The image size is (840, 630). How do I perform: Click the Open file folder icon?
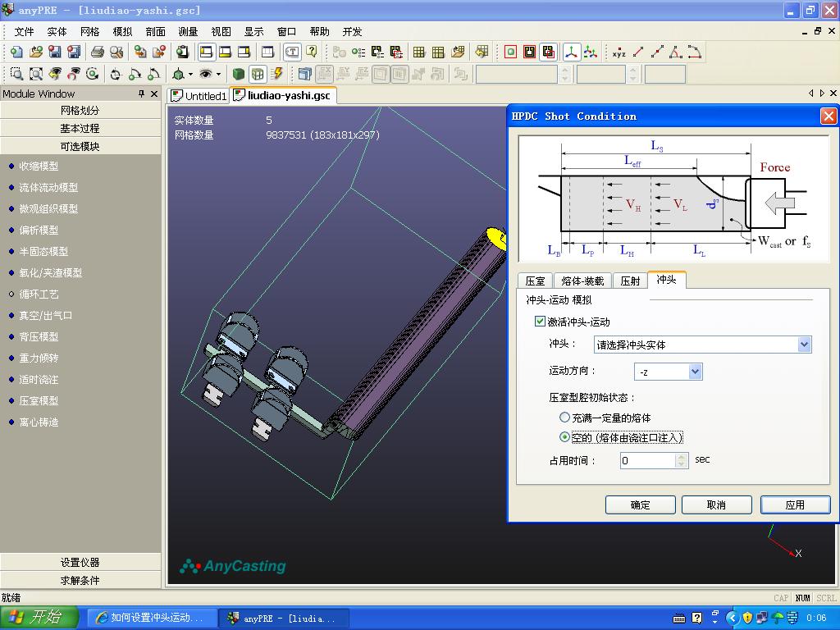coord(36,52)
